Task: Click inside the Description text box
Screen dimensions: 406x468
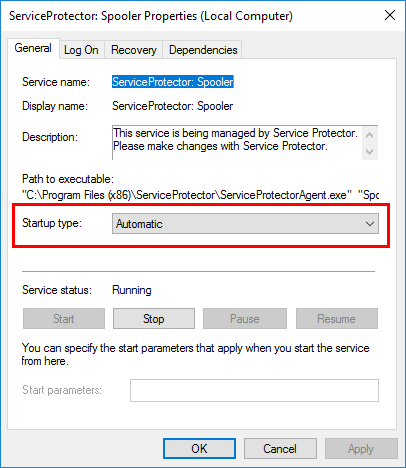Action: (x=237, y=143)
